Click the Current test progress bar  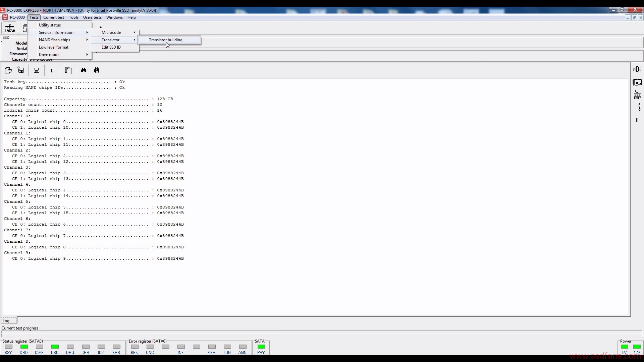pyautogui.click(x=322, y=334)
